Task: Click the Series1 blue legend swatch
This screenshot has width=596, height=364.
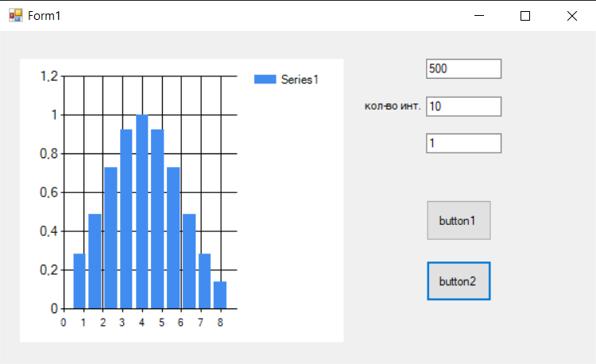Action: pyautogui.click(x=265, y=79)
